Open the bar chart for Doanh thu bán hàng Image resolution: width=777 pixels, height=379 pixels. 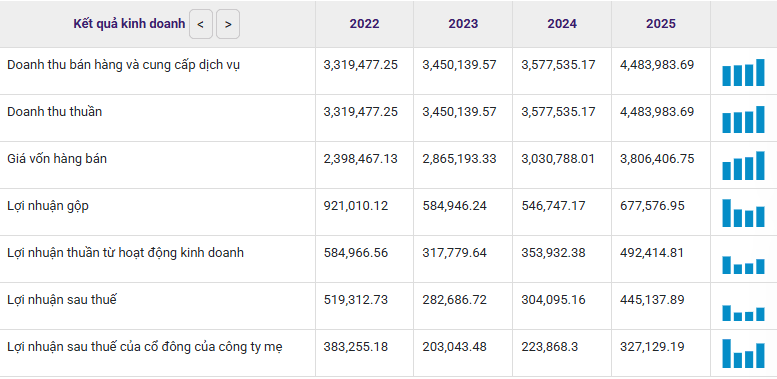[x=743, y=72]
